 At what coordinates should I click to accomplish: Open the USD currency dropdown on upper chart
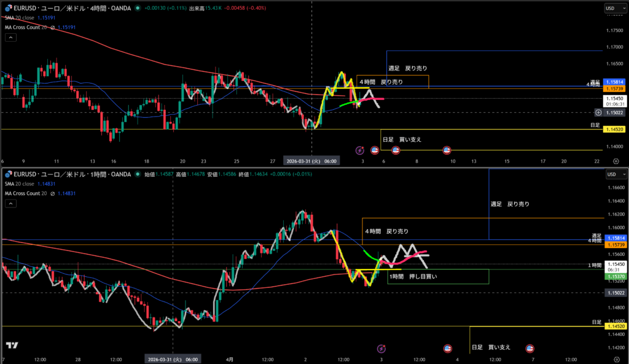612,8
